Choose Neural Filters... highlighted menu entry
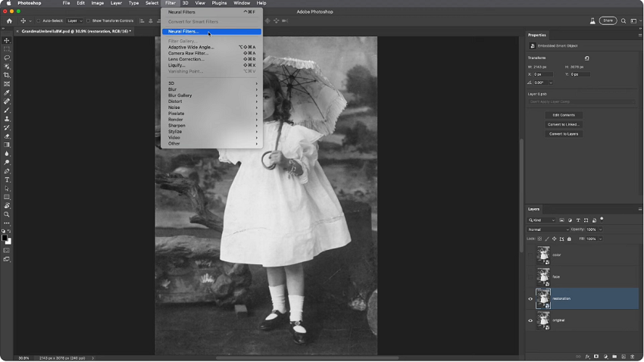The image size is (644, 362). pos(211,32)
